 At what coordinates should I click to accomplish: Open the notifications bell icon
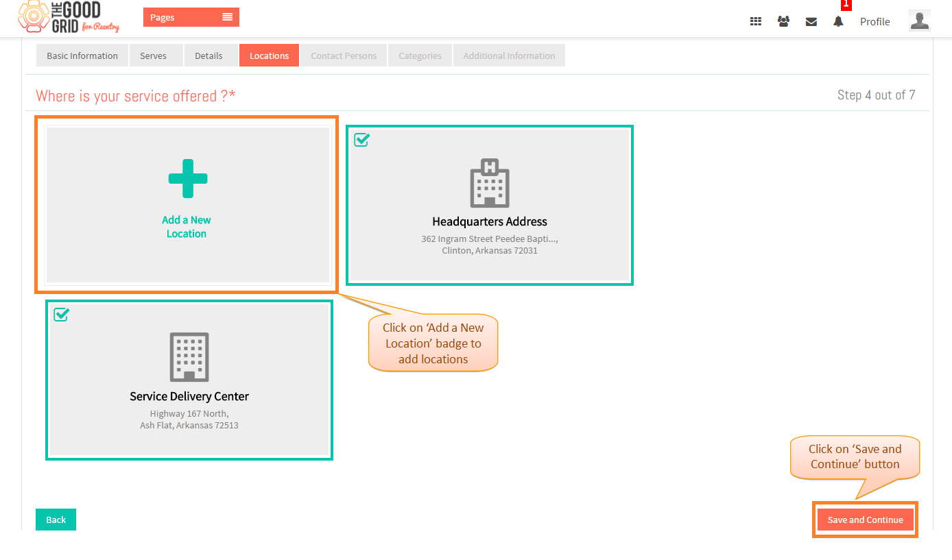click(838, 21)
